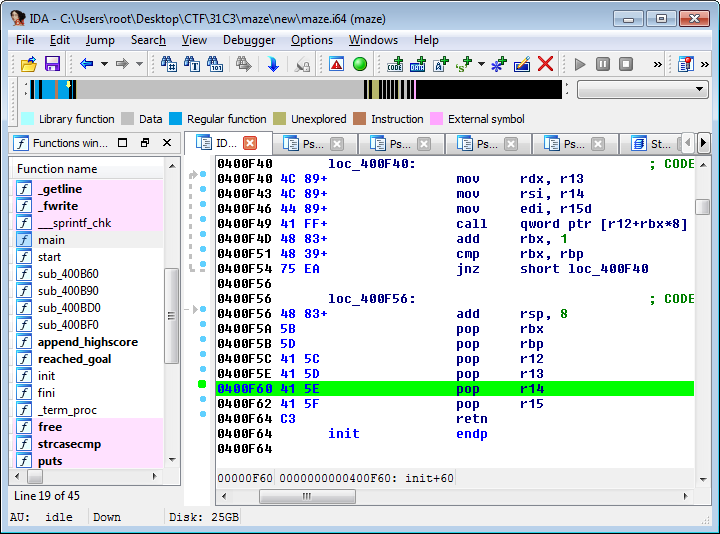
Task: Stop the debugger process
Action: (x=626, y=64)
